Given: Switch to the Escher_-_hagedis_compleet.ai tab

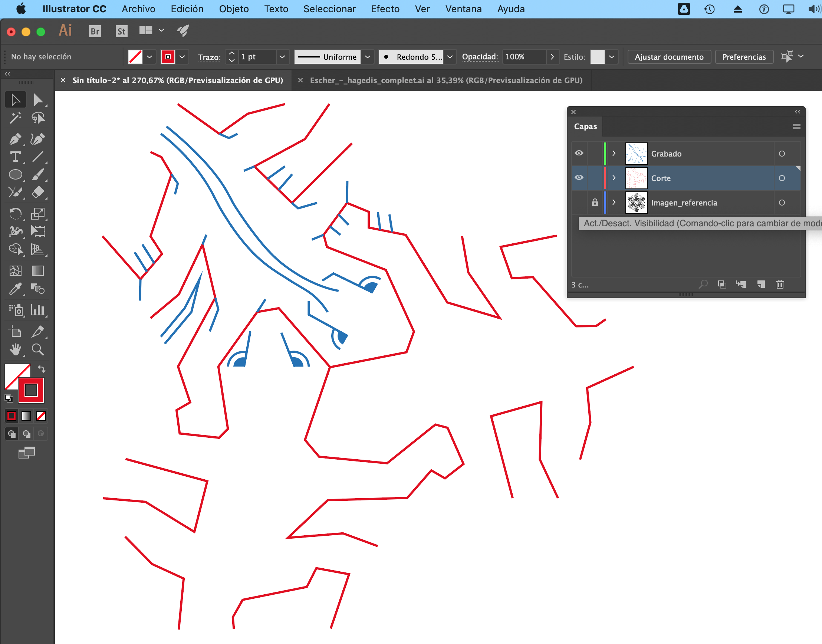Looking at the screenshot, I should [x=446, y=80].
